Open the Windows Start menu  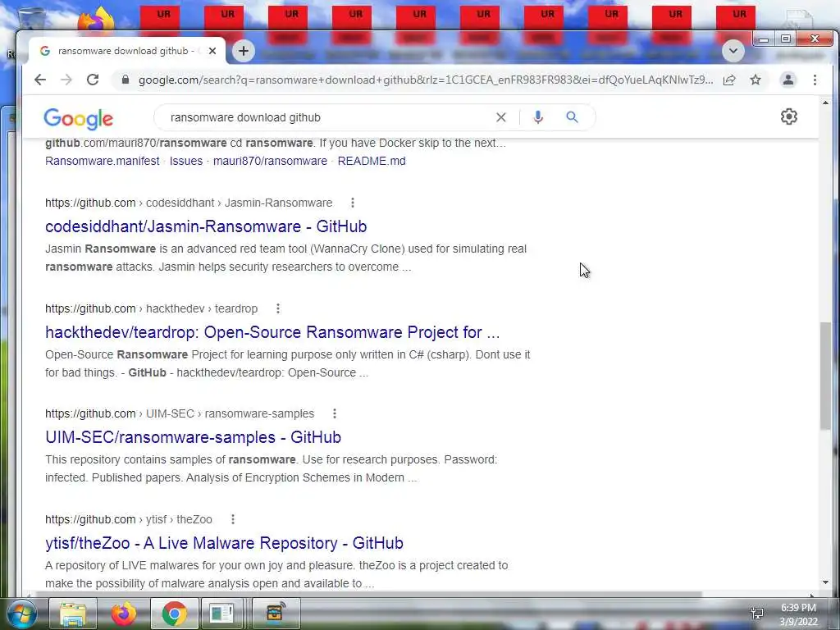pyautogui.click(x=21, y=614)
